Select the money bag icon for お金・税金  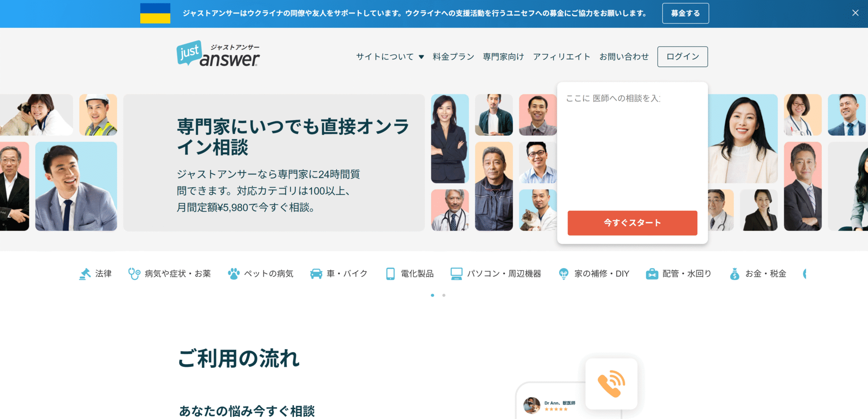pos(735,274)
